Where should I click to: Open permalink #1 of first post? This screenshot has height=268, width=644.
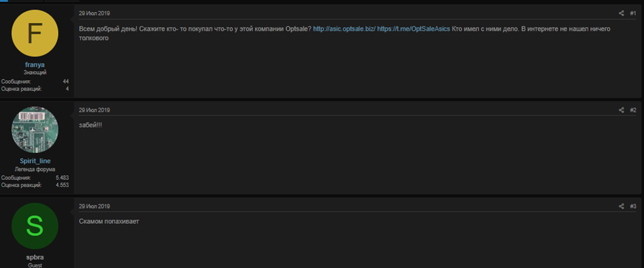633,13
